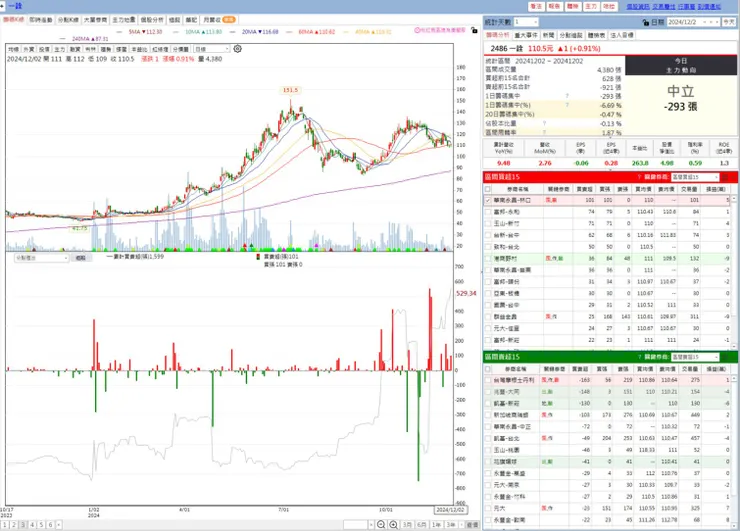The width and height of the screenshot is (740, 531).
Task: Click the icon at the right end of the green 區間賣超15 header
Action: (725, 357)
